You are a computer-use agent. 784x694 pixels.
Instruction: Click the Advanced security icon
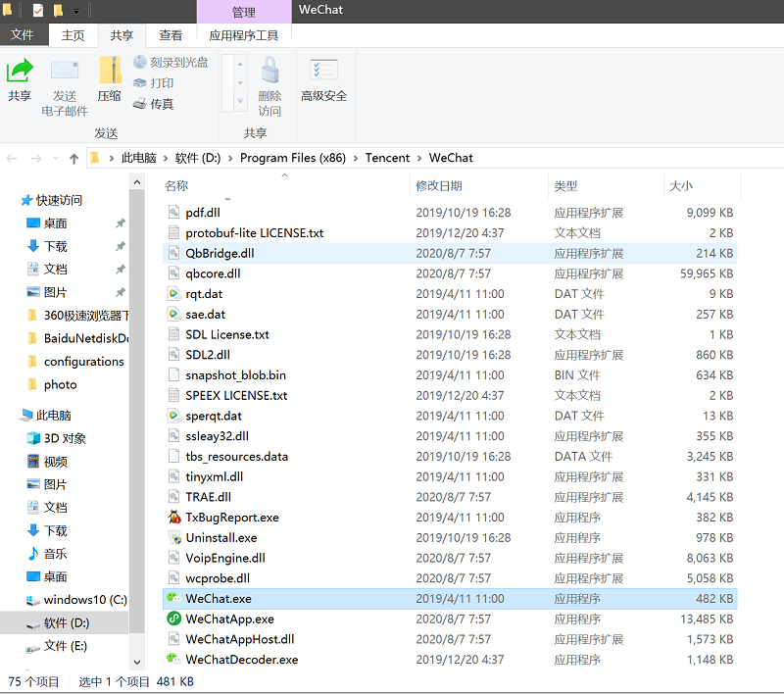[x=323, y=72]
